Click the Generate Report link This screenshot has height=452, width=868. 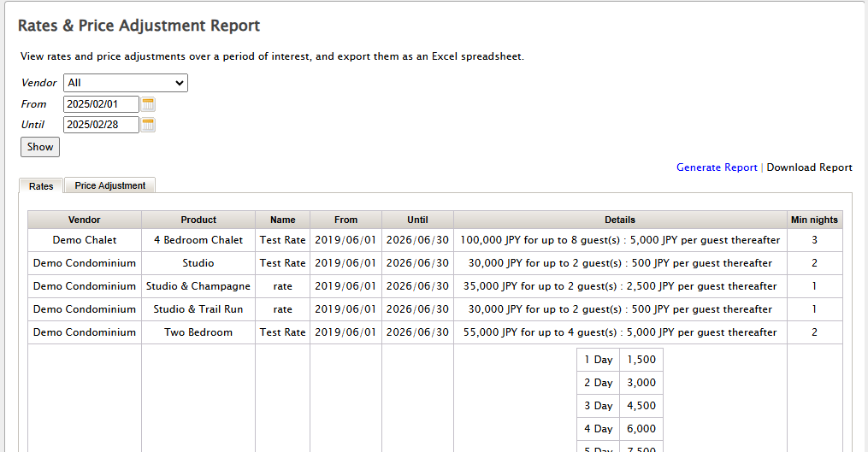point(717,167)
